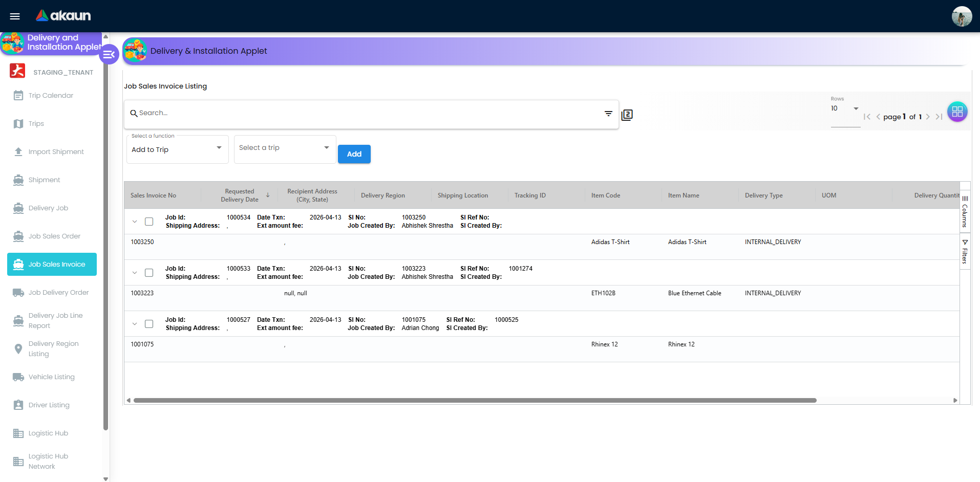Select the checkbox for Adrian Chong's invoice row
The height and width of the screenshot is (482, 980).
[x=149, y=323]
